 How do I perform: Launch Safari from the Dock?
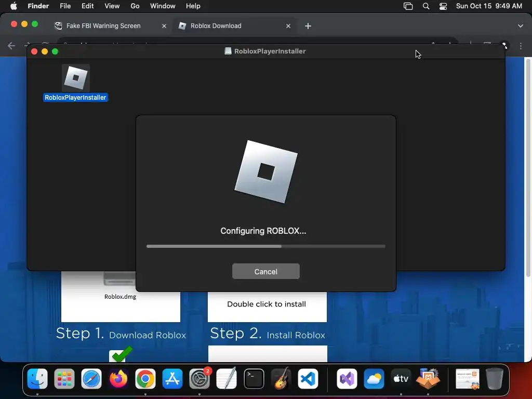click(91, 379)
